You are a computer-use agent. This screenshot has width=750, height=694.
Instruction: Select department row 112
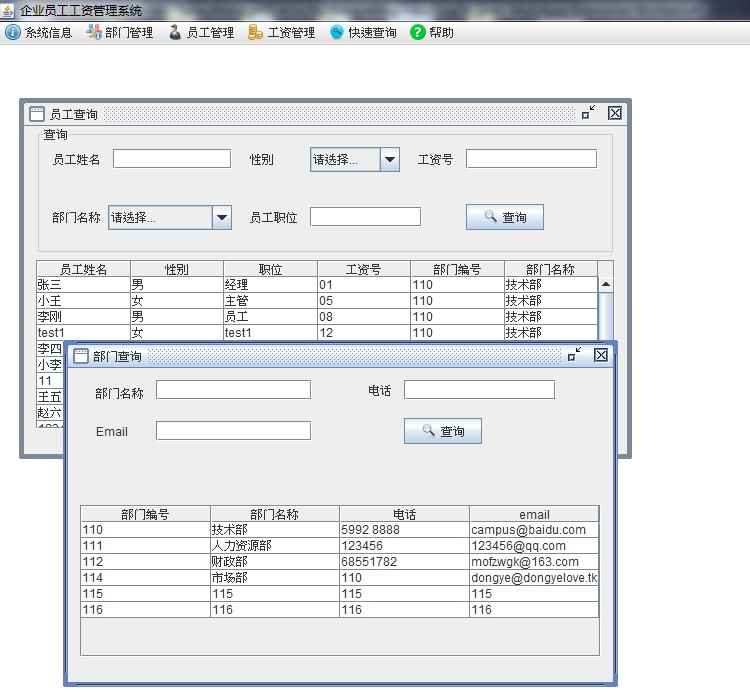click(340, 562)
